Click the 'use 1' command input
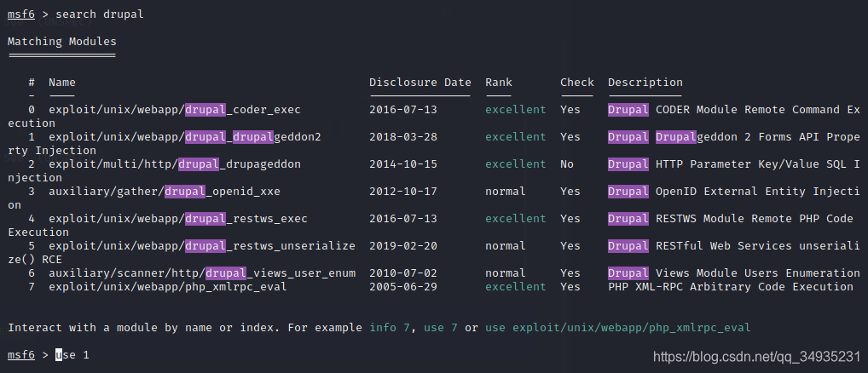Image resolution: width=868 pixels, height=373 pixels. point(72,355)
